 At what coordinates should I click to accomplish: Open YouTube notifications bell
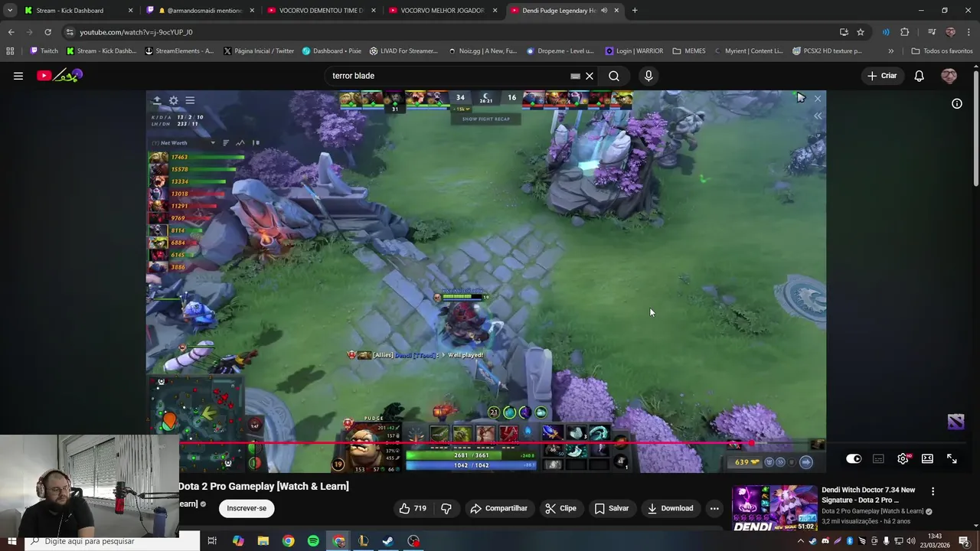coord(920,76)
